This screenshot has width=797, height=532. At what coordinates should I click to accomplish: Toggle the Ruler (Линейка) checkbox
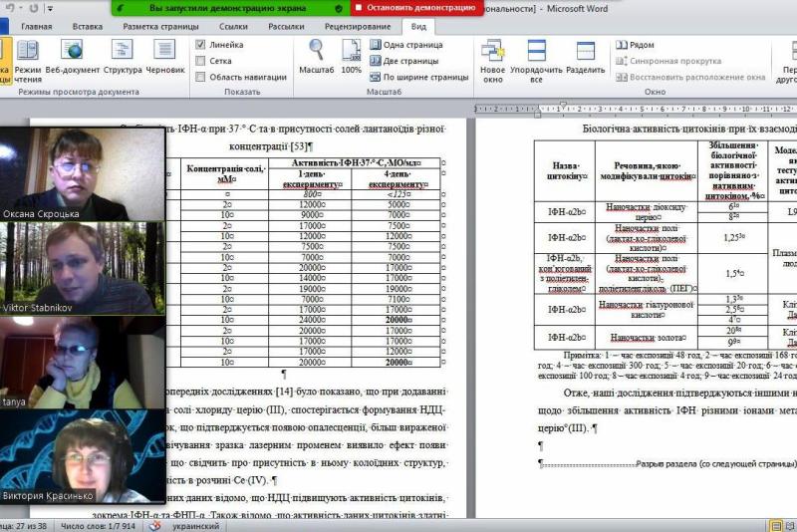(200, 45)
